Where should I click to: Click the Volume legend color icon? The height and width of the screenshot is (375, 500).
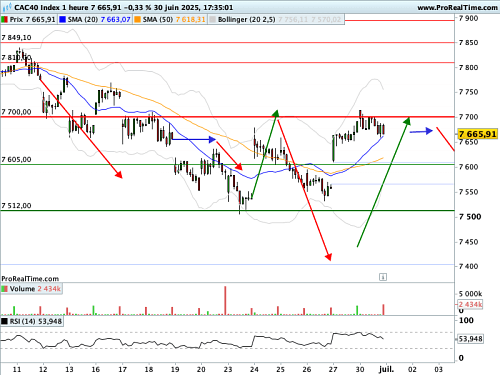click(5, 289)
